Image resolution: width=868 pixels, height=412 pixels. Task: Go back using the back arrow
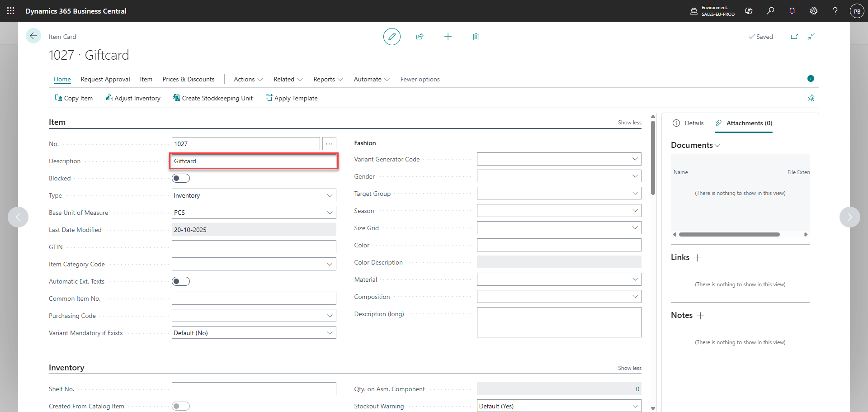pos(33,36)
